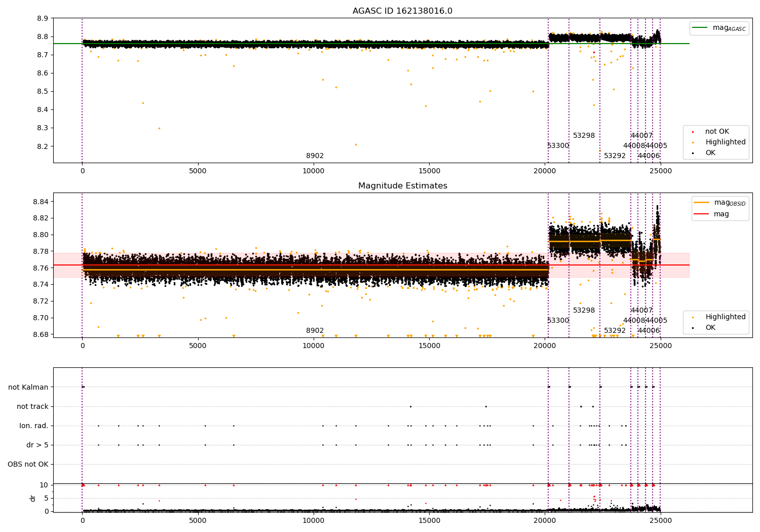Click obsid label 53298 in Magnitude Estimates plot
Viewport: 760px width, 532px height.
tap(584, 311)
